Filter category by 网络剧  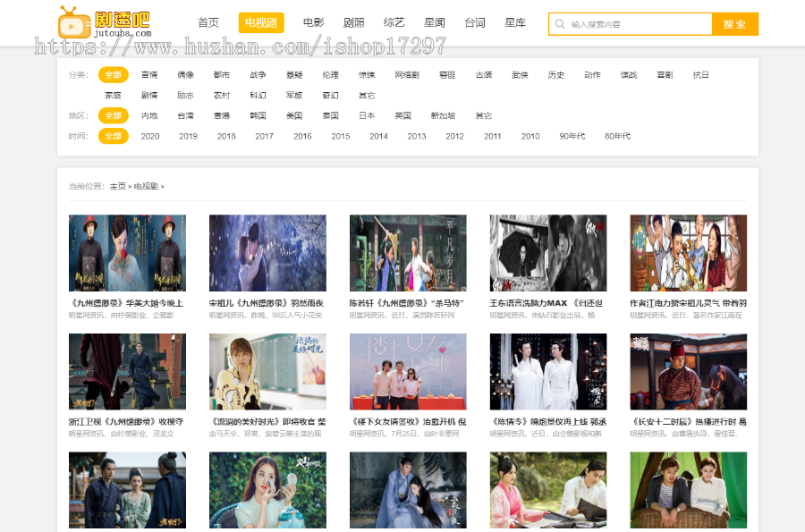point(407,75)
